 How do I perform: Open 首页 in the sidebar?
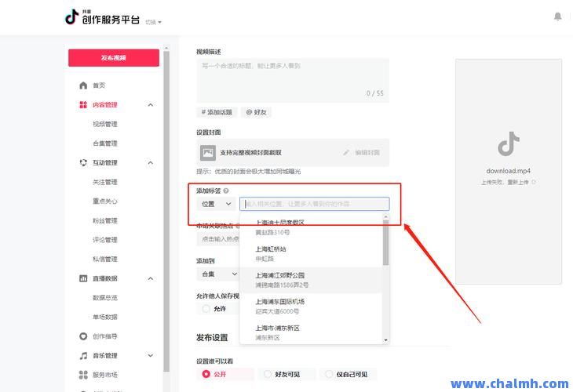click(x=99, y=85)
